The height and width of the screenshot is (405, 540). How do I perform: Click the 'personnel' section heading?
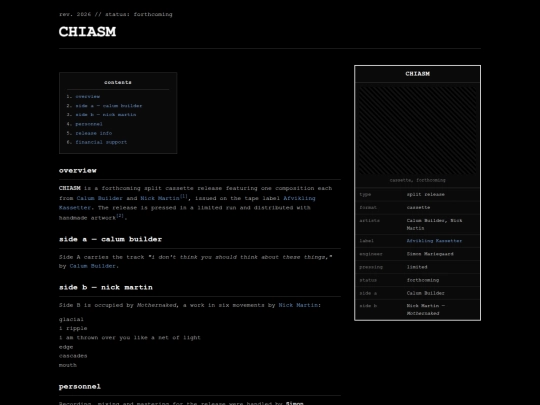(80, 387)
